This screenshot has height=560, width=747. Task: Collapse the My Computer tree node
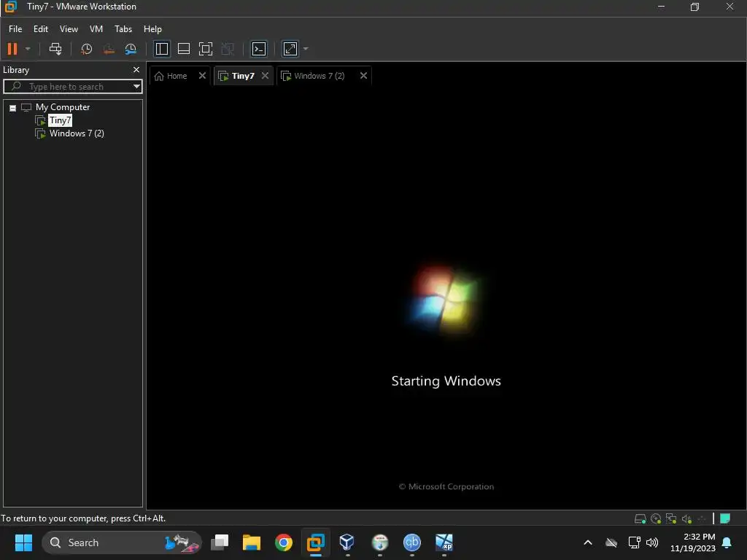(13, 108)
